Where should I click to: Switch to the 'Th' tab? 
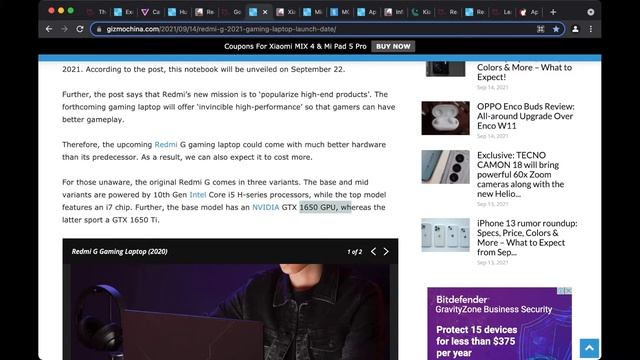point(96,12)
